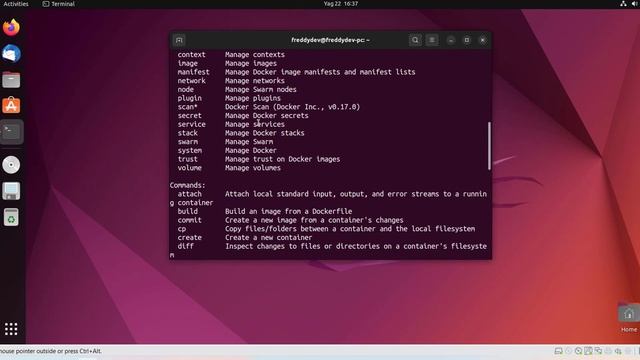The height and width of the screenshot is (360, 640).
Task: Open the terminal hamburger menu
Action: click(x=432, y=40)
